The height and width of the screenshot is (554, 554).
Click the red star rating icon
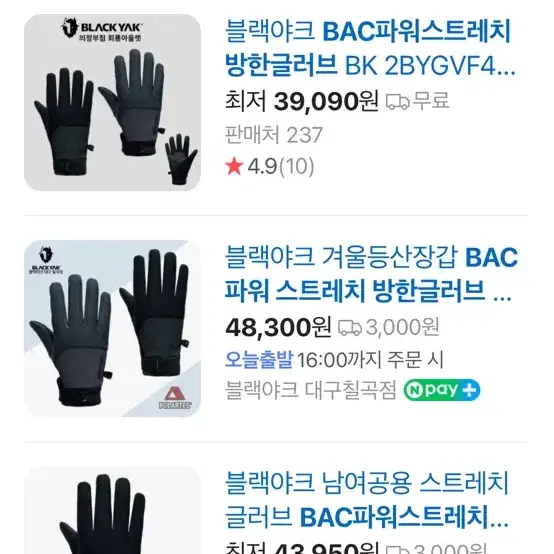[x=234, y=166]
